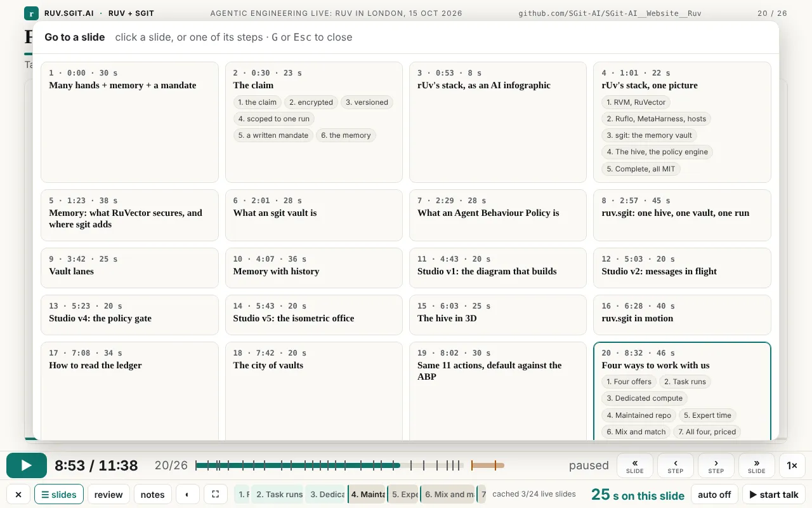The image size is (812, 508).
Task: Click the small left-arrow collapse button
Action: [187, 495]
